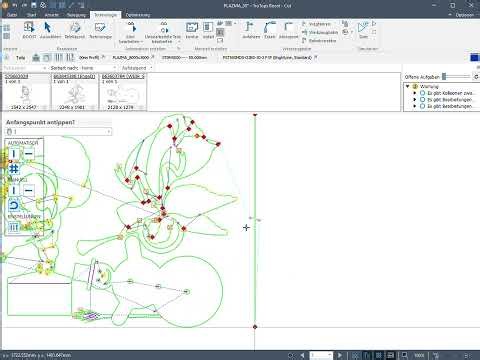The width and height of the screenshot is (480, 360).
Task: Expand the third warning entry under Warnung
Action: (x=415, y=106)
